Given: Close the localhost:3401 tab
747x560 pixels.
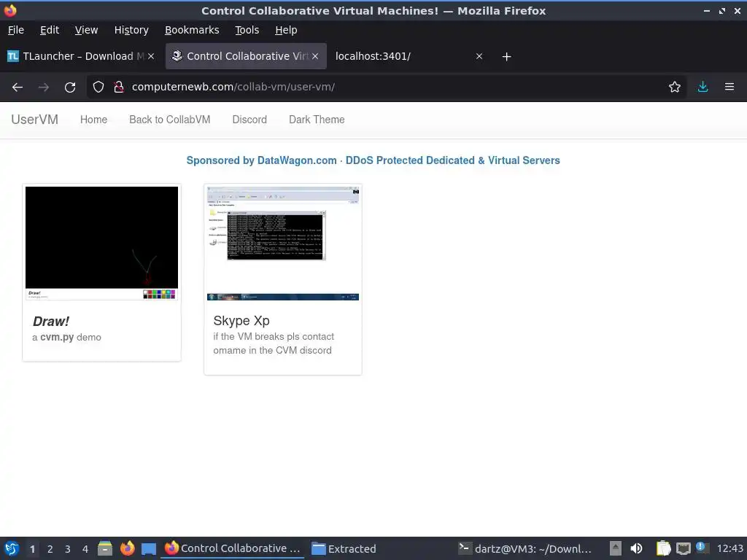Looking at the screenshot, I should 479,56.
